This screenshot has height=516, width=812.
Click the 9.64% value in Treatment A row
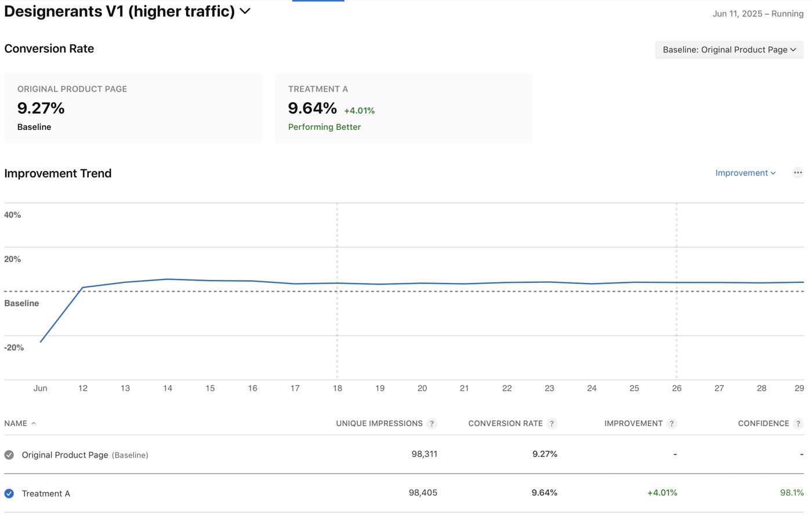pos(545,493)
